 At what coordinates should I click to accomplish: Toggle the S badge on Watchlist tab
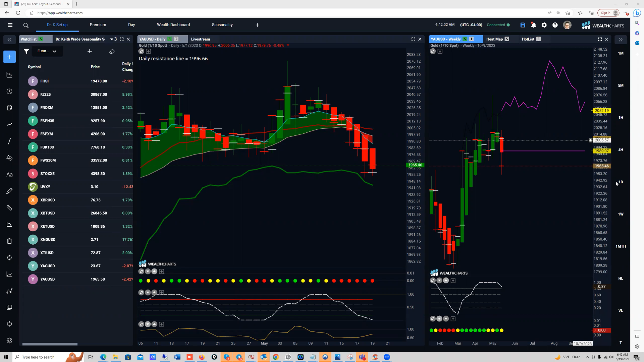[x=41, y=39]
